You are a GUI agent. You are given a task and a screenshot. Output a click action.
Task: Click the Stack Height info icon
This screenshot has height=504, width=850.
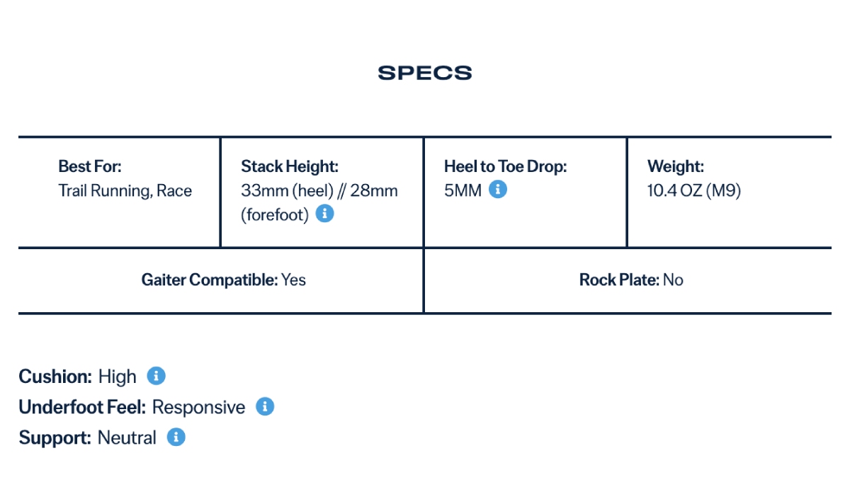324,214
